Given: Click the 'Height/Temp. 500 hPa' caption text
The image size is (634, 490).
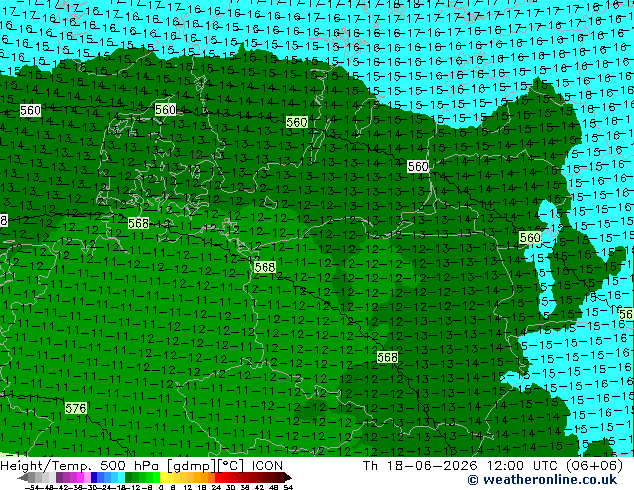Looking at the screenshot, I should point(82,466).
